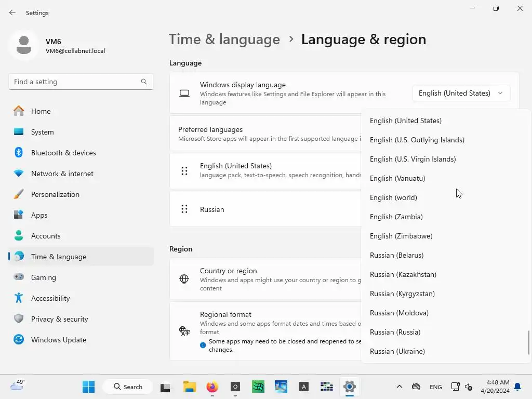532x399 pixels.
Task: Click the search magnifier in Find a setting
Action: tap(144, 82)
